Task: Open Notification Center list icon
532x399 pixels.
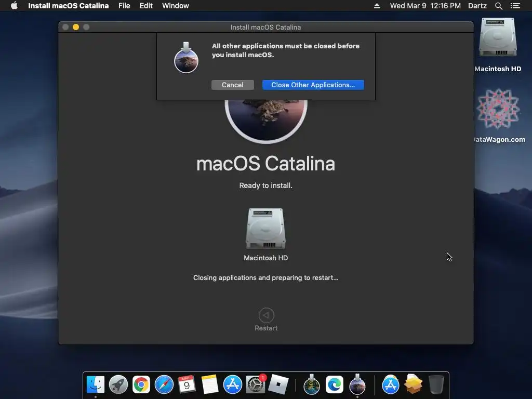Action: click(515, 6)
